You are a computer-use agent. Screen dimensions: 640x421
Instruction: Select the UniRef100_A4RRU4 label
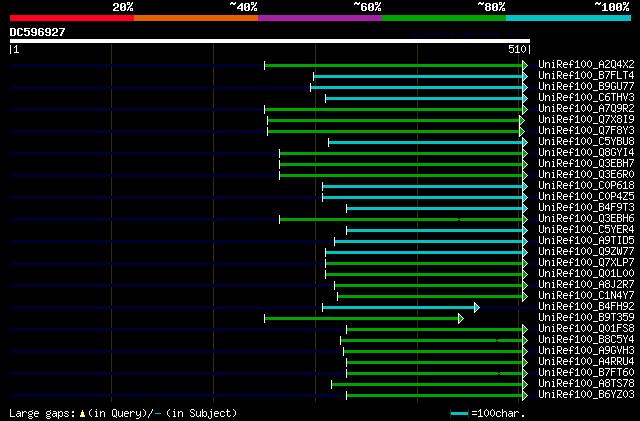[x=586, y=362]
